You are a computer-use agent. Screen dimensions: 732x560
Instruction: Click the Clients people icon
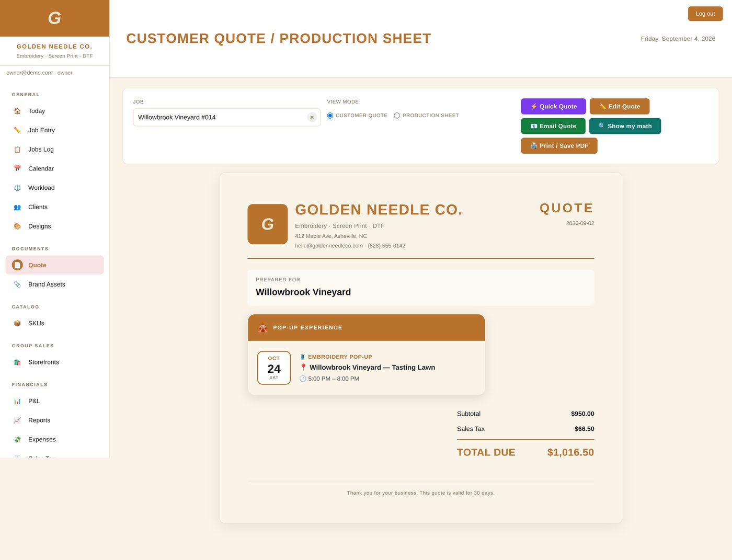[x=17, y=207]
